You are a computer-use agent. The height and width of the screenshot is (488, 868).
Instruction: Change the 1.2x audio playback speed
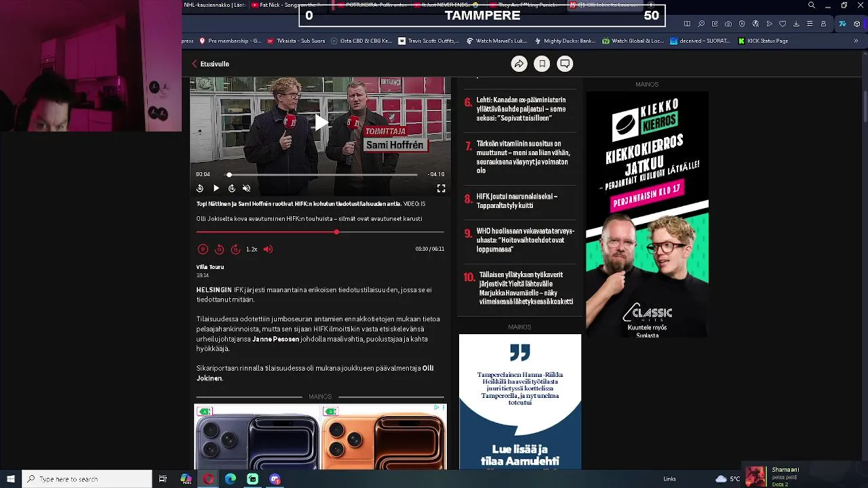252,249
